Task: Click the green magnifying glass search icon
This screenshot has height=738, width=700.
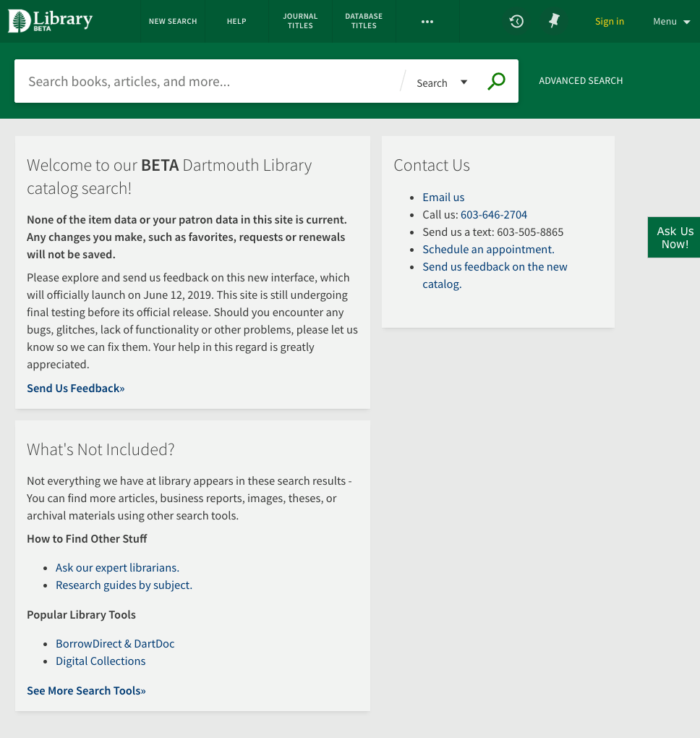Action: point(496,81)
